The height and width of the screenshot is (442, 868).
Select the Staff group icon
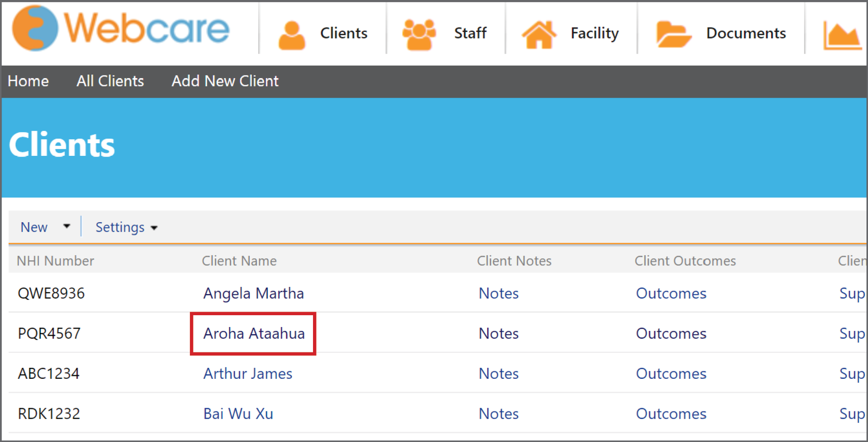[x=419, y=35]
